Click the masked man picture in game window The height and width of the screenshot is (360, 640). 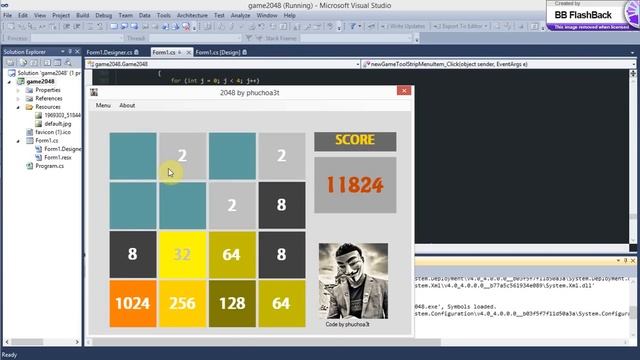pos(353,281)
